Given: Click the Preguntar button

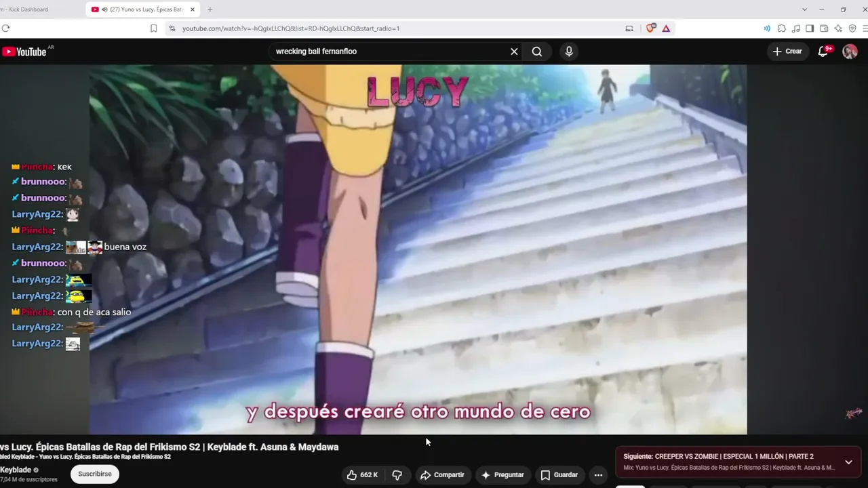Looking at the screenshot, I should [x=502, y=475].
